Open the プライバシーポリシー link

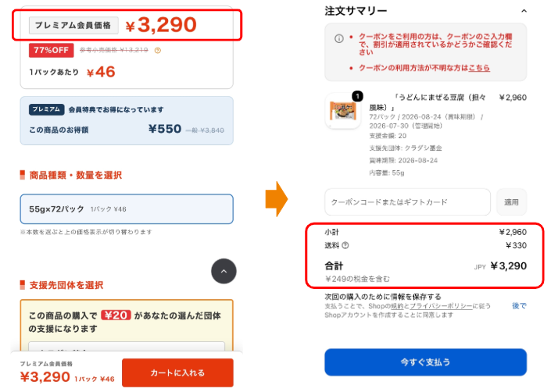click(441, 306)
